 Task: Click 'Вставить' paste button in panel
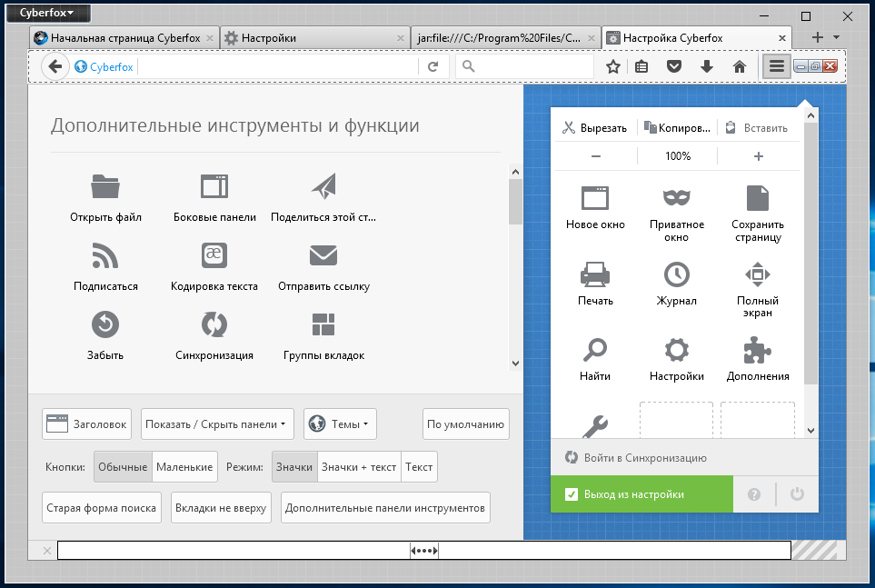[x=758, y=128]
